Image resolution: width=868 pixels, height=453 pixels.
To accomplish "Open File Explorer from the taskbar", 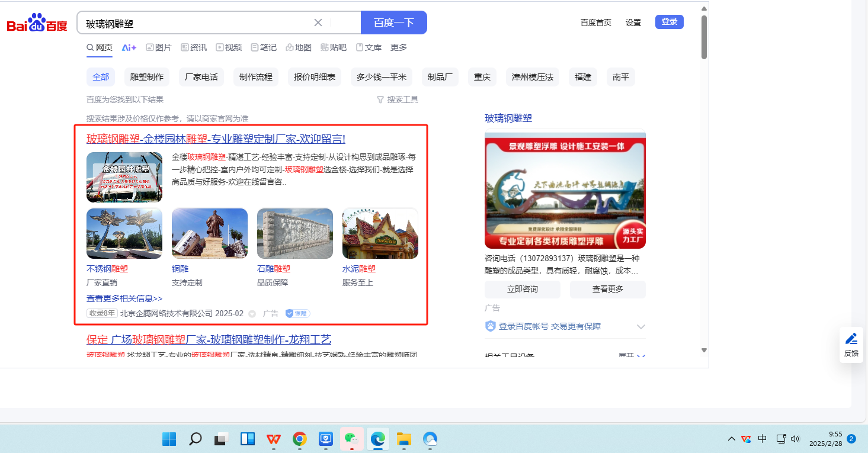I will coord(404,439).
